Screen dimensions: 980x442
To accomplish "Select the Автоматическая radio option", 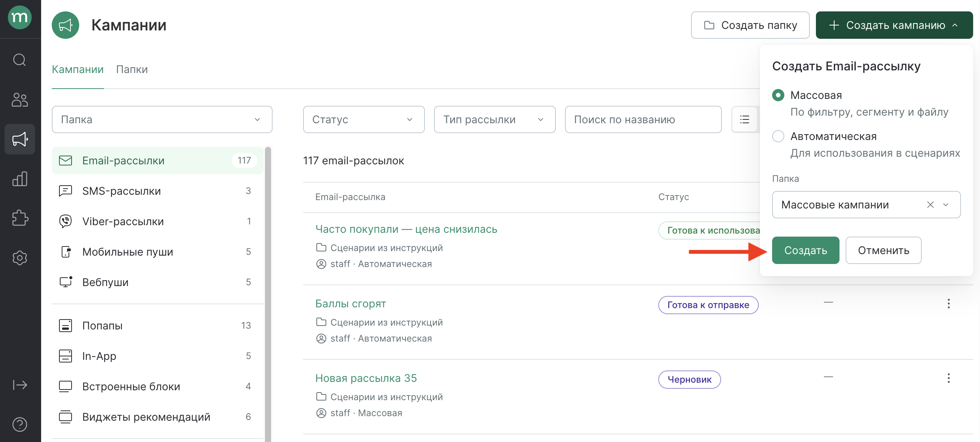I will point(778,136).
